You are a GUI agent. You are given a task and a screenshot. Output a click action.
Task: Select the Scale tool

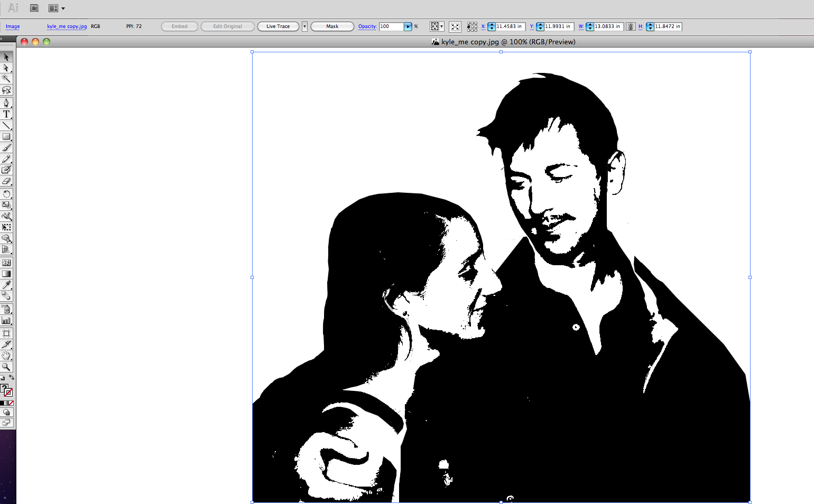point(6,205)
